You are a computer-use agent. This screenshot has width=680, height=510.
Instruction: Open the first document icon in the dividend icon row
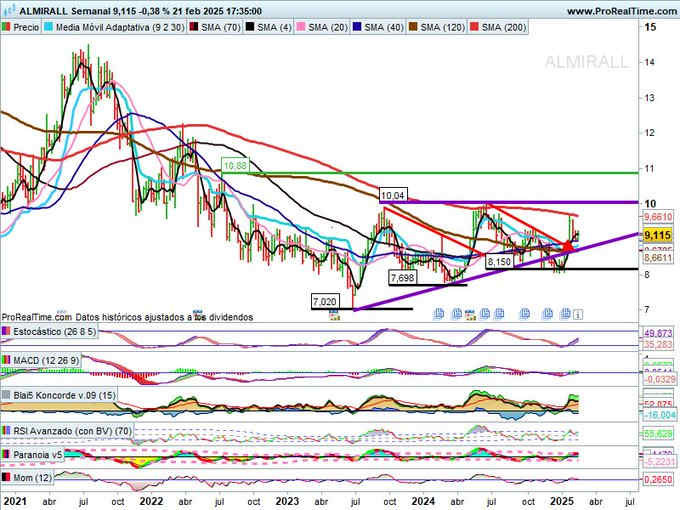[438, 313]
